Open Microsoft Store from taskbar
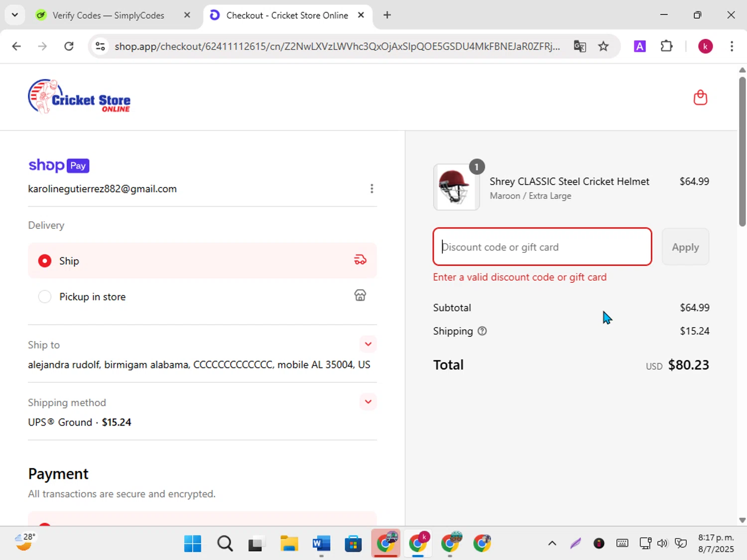 [353, 543]
